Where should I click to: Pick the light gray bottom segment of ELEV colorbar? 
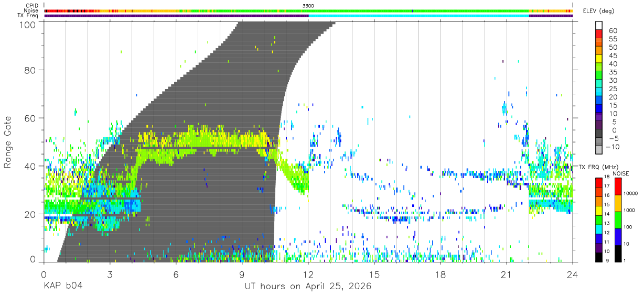coord(599,150)
